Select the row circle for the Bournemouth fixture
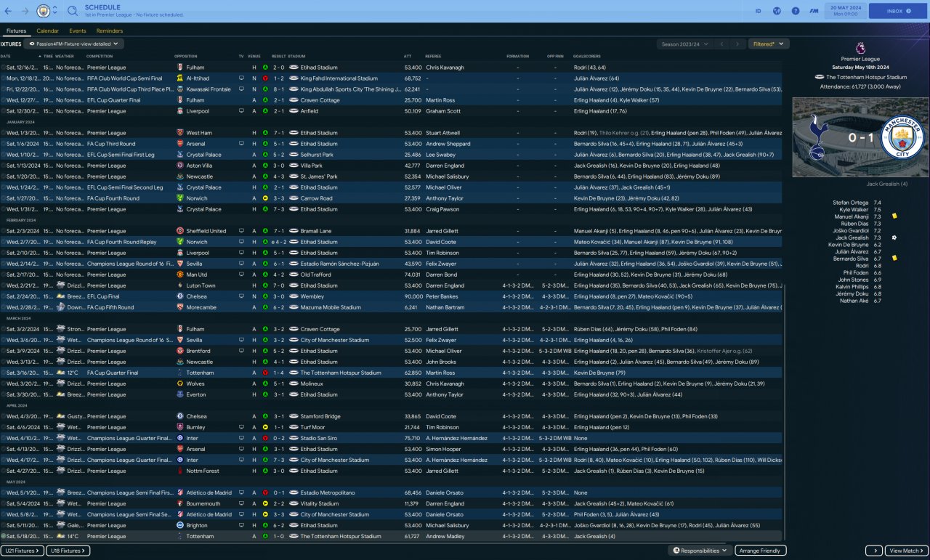The height and width of the screenshot is (560, 930). [x=3, y=503]
